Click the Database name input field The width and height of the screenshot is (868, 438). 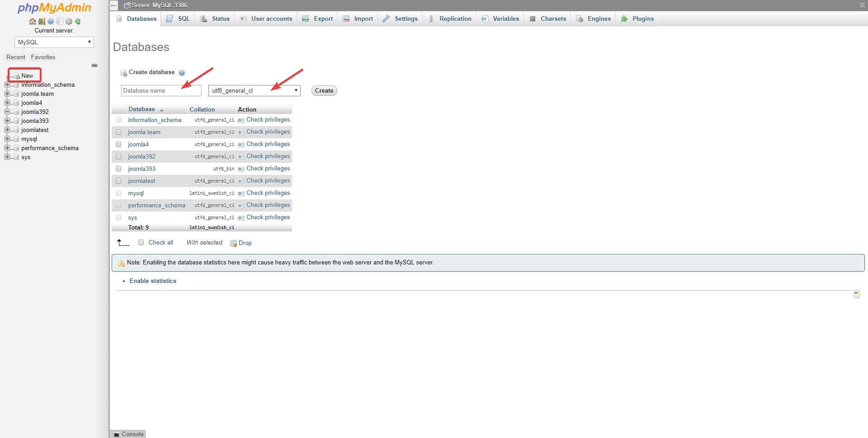[x=161, y=90]
